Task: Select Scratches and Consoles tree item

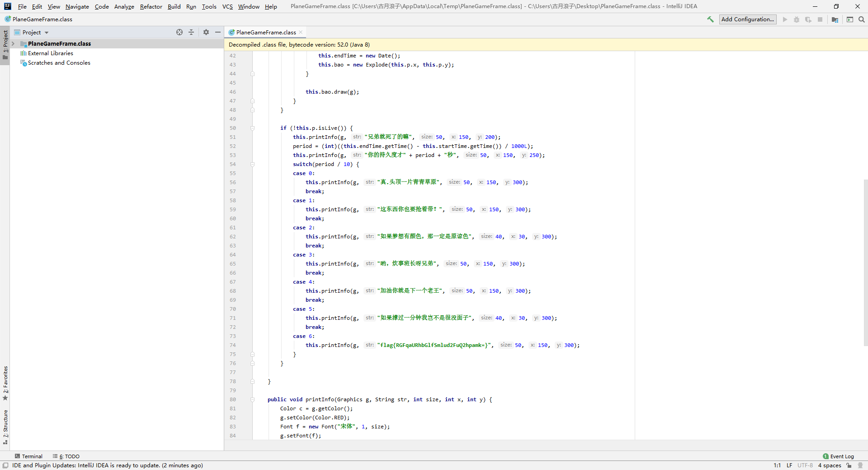Action: pos(59,63)
